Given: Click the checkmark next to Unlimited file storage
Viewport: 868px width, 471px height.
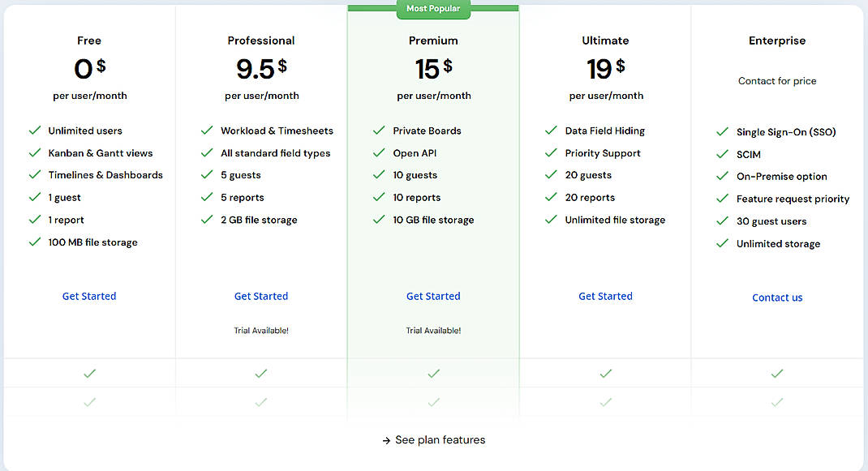Looking at the screenshot, I should [x=551, y=220].
